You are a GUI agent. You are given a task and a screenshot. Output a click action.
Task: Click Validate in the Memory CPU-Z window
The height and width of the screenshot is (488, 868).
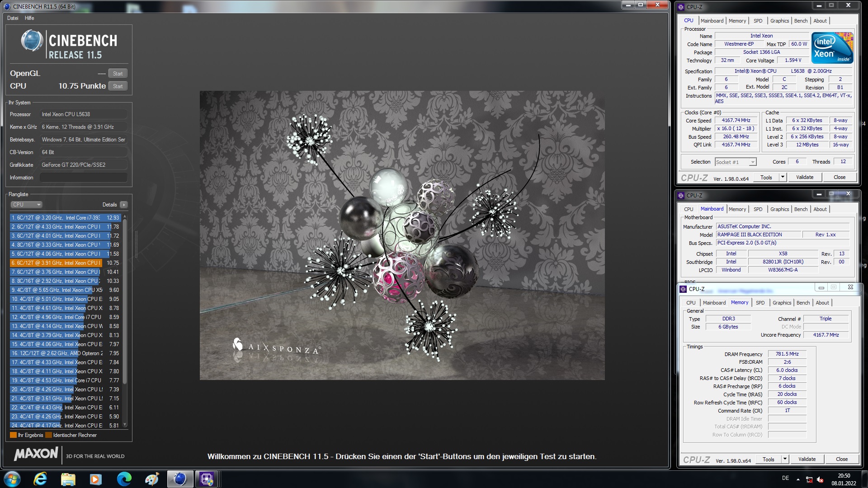point(807,460)
